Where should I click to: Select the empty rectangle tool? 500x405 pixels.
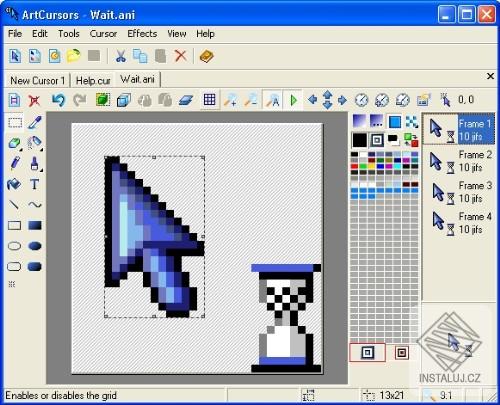14,226
